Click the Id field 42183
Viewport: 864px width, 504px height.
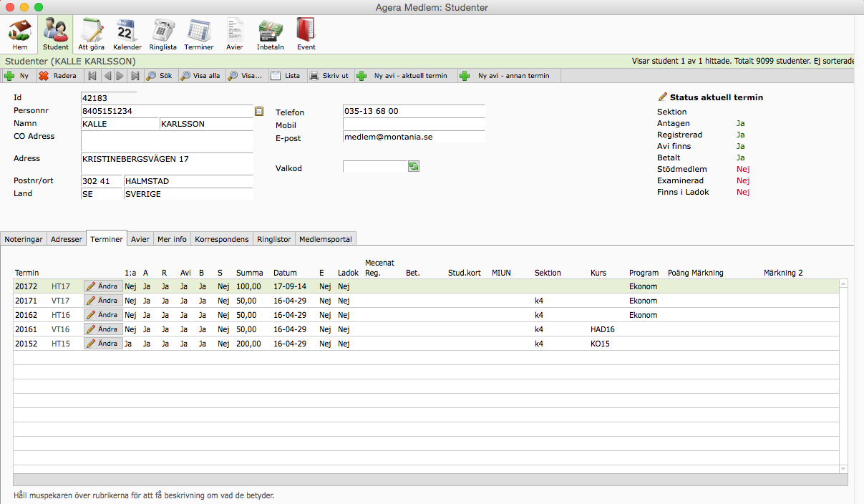pos(109,98)
